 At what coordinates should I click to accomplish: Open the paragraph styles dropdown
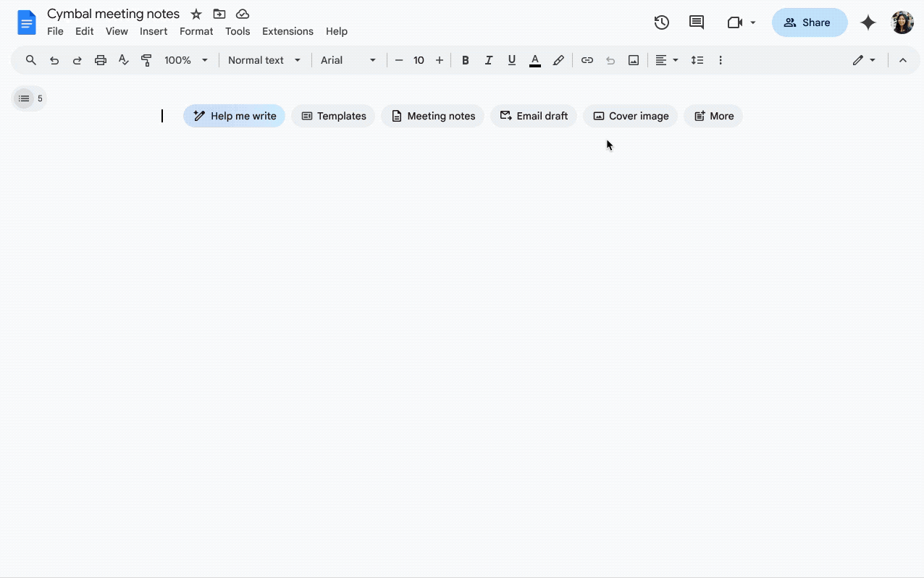tap(264, 60)
